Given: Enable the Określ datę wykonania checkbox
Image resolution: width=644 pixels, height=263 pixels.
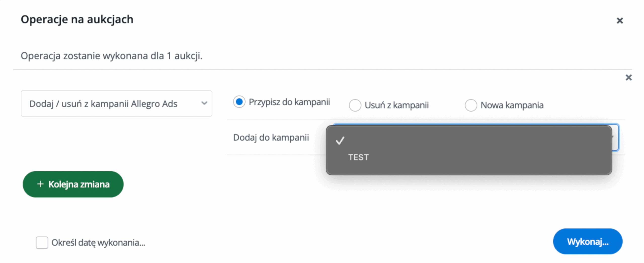Looking at the screenshot, I should pos(42,243).
